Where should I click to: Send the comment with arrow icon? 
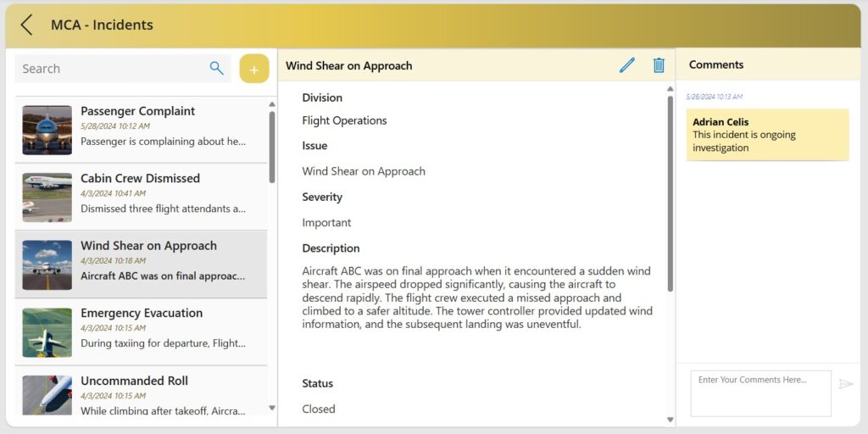pos(845,384)
